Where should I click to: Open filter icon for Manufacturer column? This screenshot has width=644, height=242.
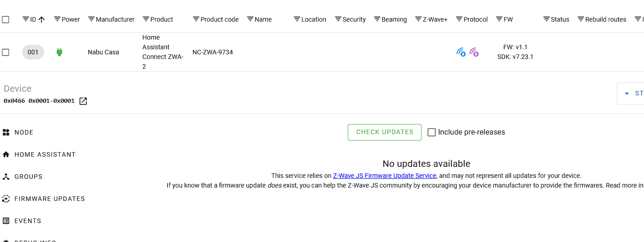(x=91, y=19)
